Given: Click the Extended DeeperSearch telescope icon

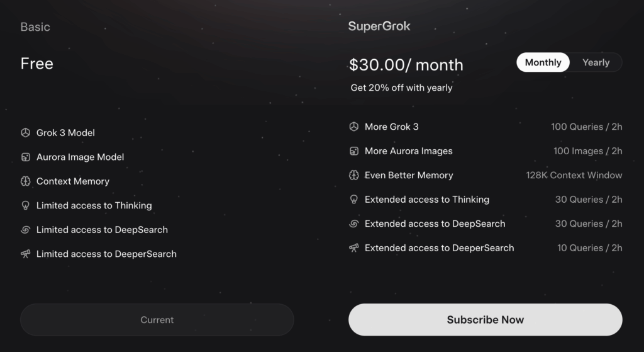Looking at the screenshot, I should point(353,248).
